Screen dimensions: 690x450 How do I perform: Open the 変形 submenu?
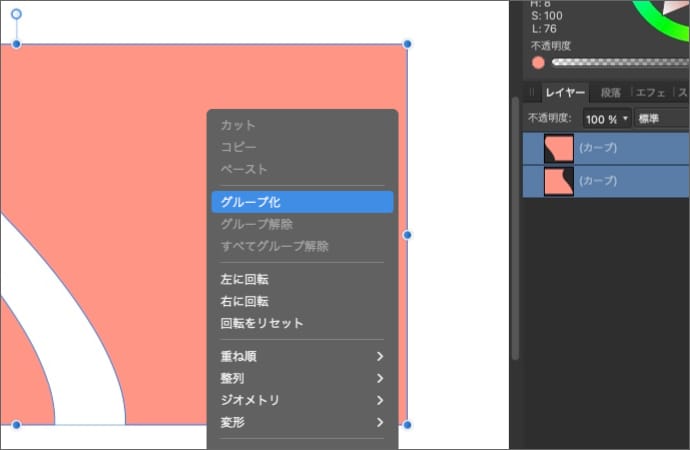(x=301, y=422)
